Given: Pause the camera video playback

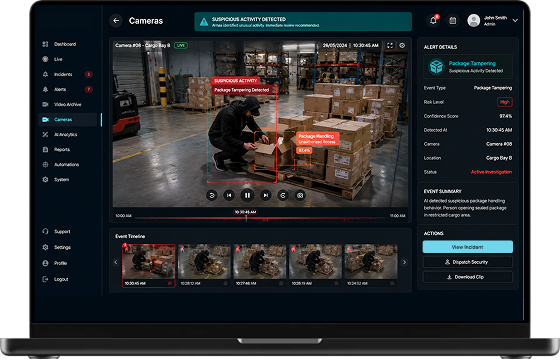Looking at the screenshot, I should click(x=247, y=195).
